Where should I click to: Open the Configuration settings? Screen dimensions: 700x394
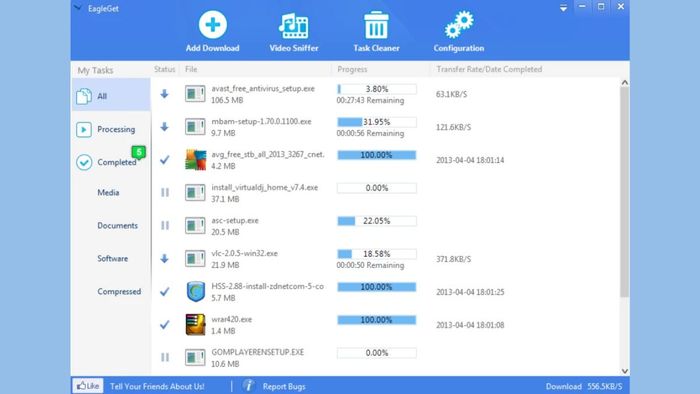click(x=458, y=31)
